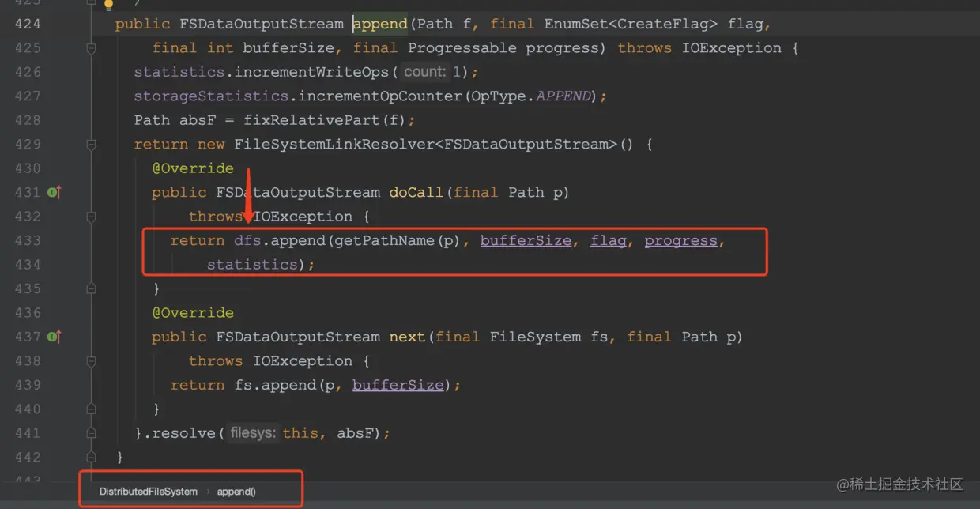The width and height of the screenshot is (980, 509).
Task: Click the statistics argument on line 434
Action: (252, 265)
